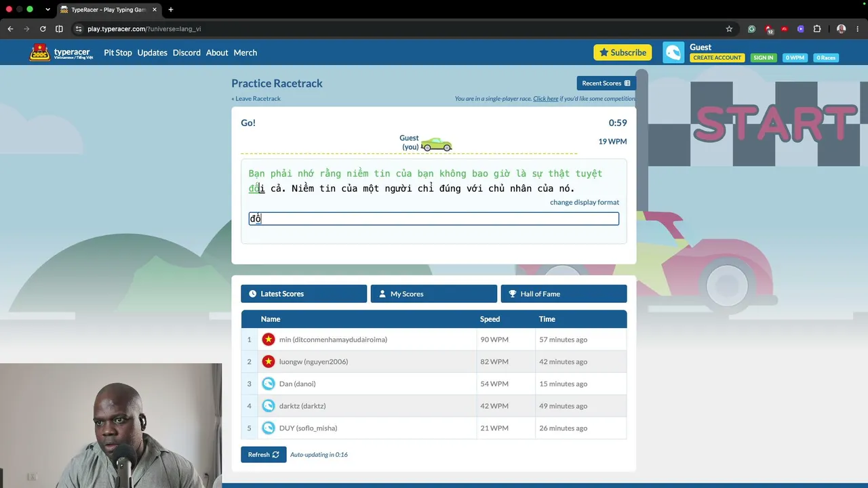Click the 0:59 race timer
The width and height of the screenshot is (868, 488).
tap(618, 123)
